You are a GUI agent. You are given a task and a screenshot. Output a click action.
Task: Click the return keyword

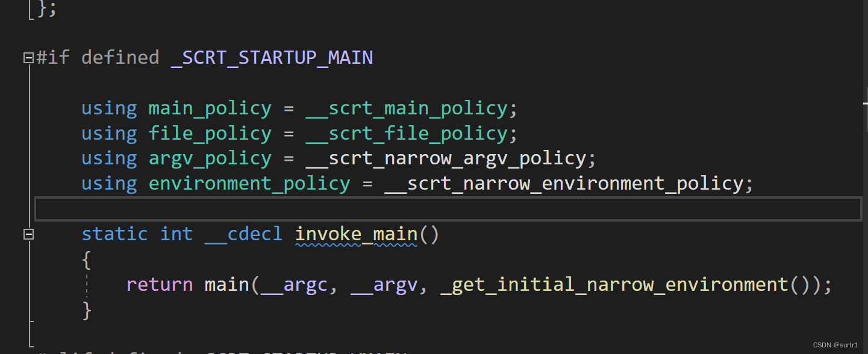coord(160,284)
